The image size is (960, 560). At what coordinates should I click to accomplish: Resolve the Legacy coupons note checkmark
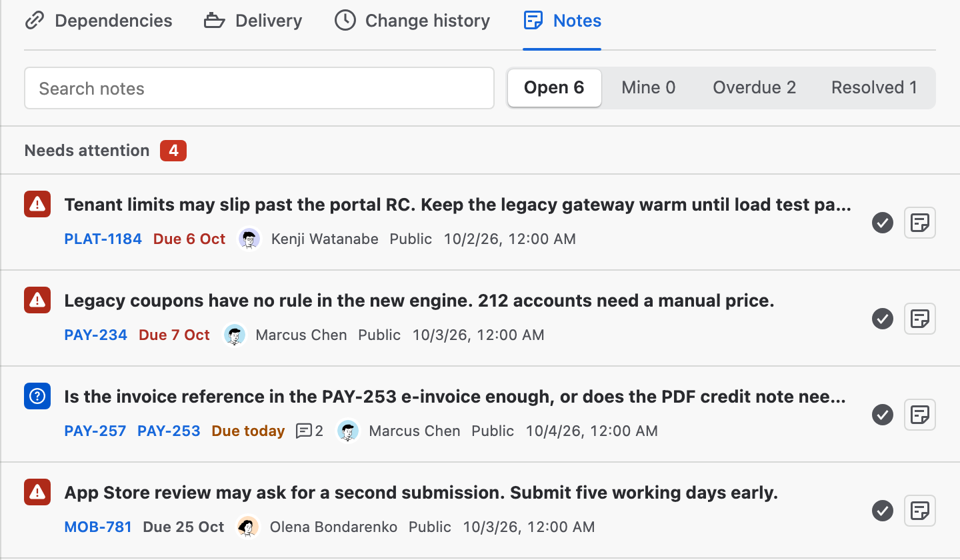point(883,319)
